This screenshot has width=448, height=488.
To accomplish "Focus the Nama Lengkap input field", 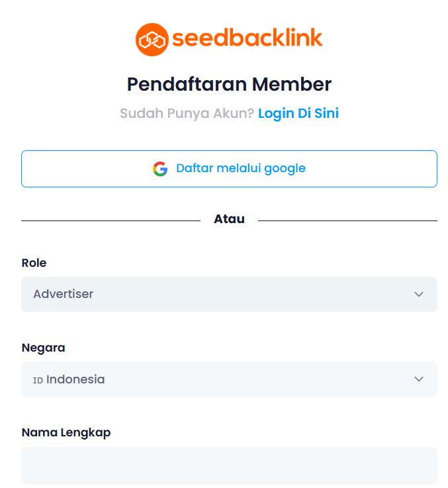I will point(229,465).
